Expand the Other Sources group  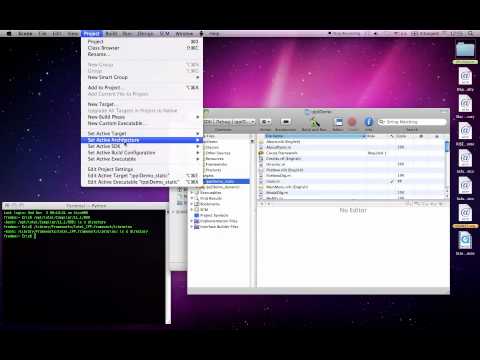(x=217, y=153)
